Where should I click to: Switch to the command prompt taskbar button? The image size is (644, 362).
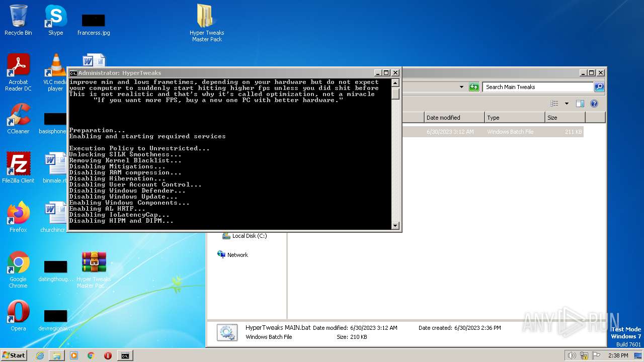(125, 355)
